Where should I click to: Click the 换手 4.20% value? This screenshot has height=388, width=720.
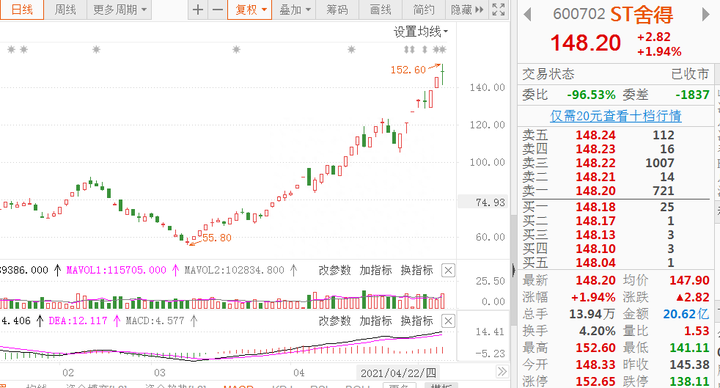point(596,331)
